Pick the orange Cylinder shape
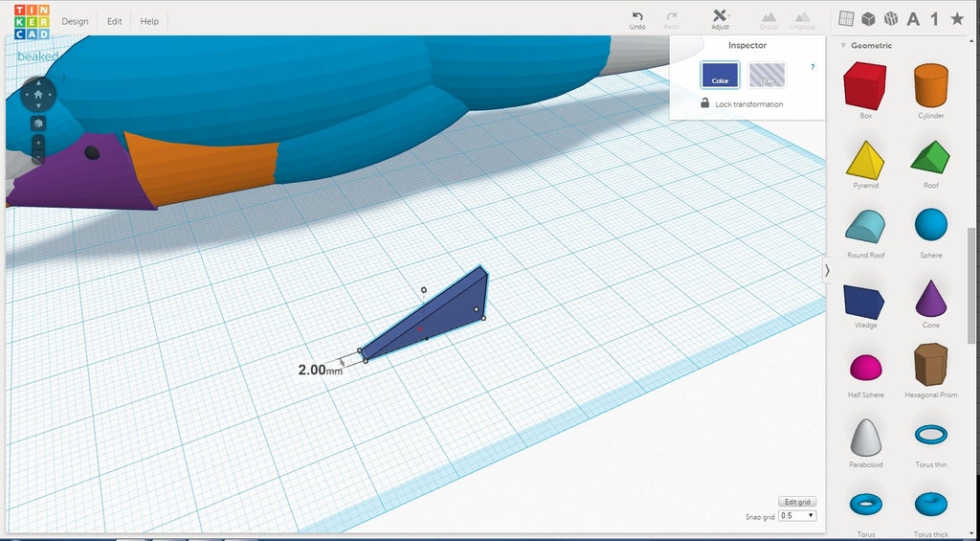Image resolution: width=980 pixels, height=541 pixels. point(931,85)
